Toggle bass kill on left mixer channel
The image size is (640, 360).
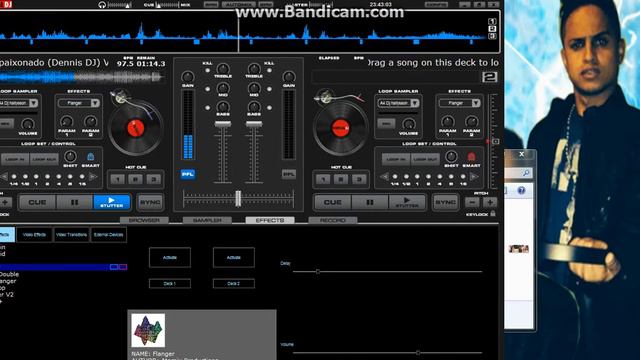pyautogui.click(x=207, y=108)
